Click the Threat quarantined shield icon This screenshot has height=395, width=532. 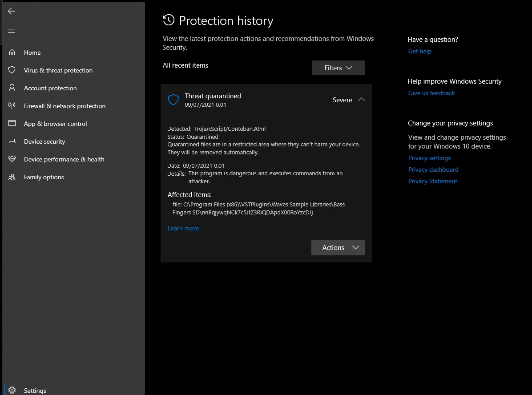(x=173, y=100)
